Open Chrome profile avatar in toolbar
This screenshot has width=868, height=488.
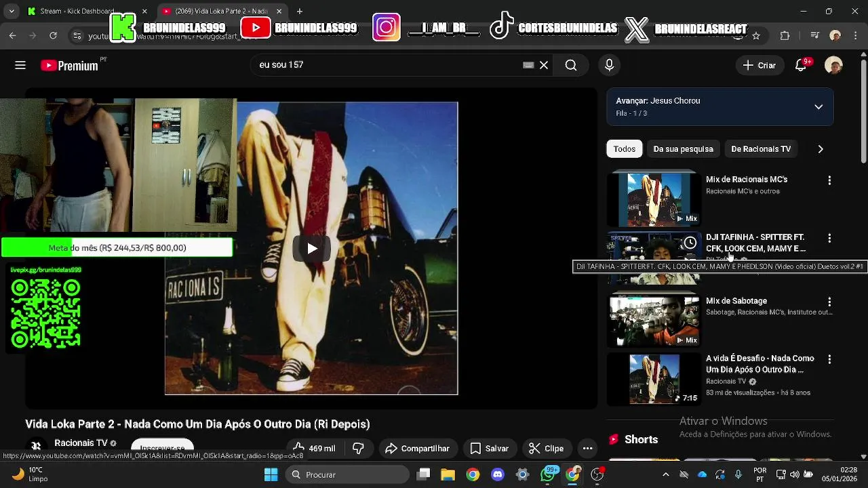point(835,35)
